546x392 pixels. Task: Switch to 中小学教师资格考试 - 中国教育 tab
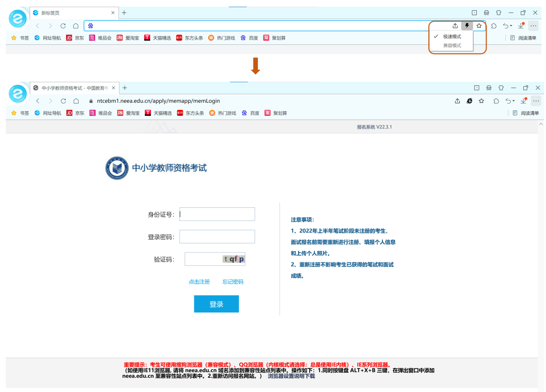74,88
